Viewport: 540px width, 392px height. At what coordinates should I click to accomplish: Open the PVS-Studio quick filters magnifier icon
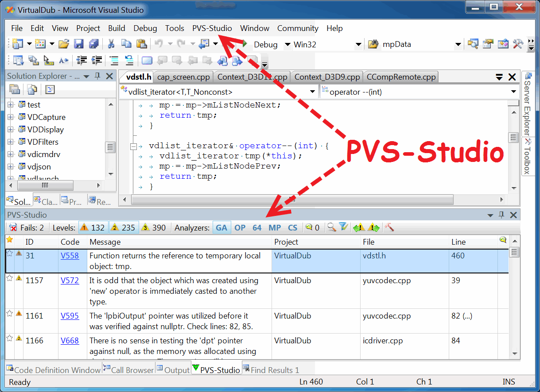(331, 227)
